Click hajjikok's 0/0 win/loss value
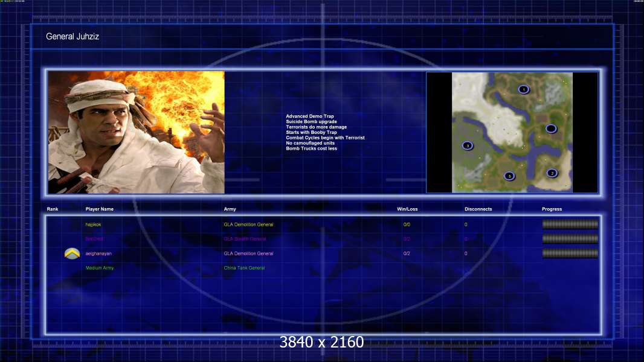 pos(407,224)
